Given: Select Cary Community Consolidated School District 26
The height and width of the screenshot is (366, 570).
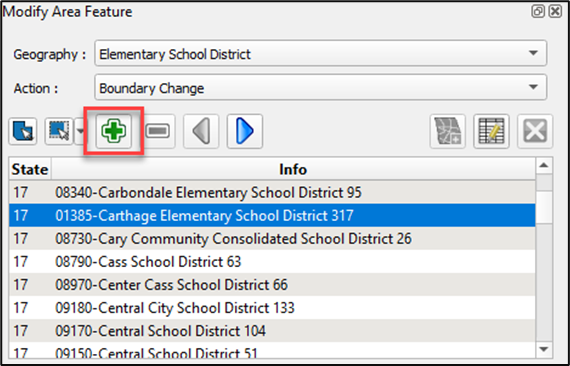Looking at the screenshot, I should [x=272, y=238].
